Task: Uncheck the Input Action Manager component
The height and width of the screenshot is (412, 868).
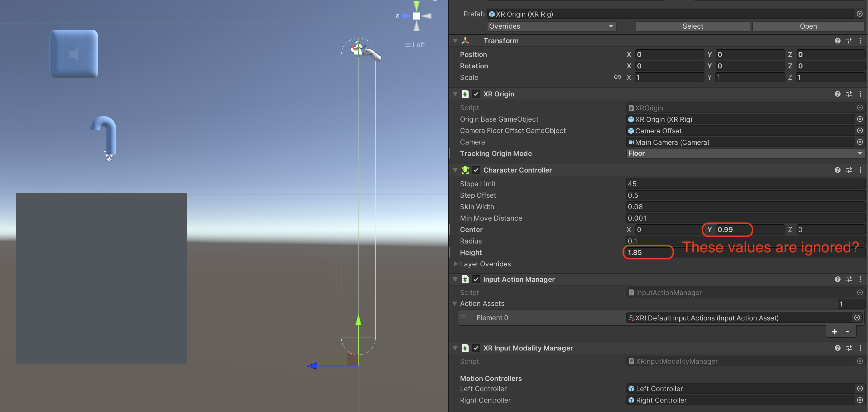Action: click(476, 279)
